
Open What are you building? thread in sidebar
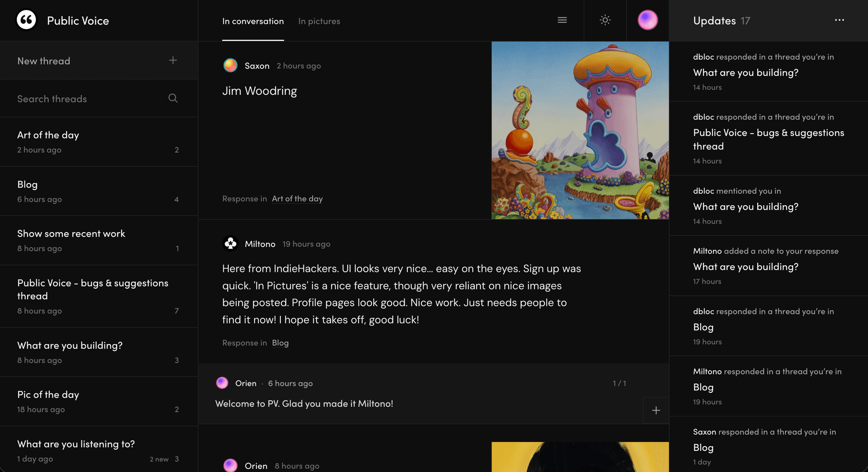(99, 352)
